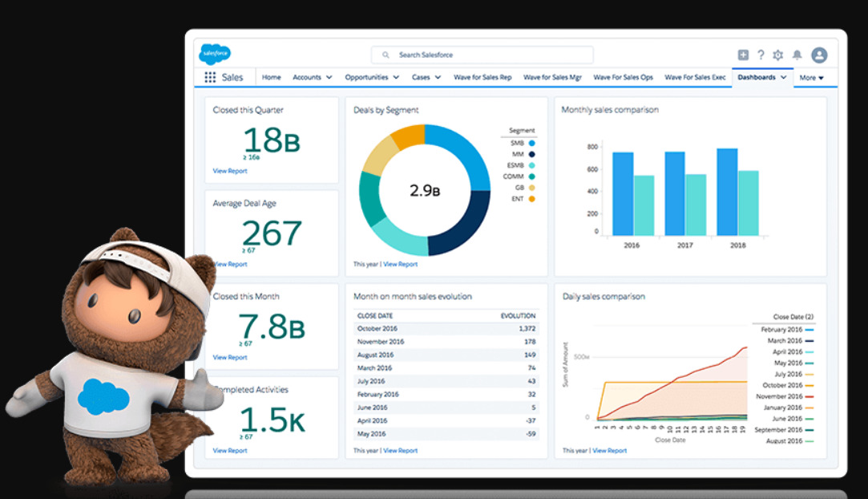The width and height of the screenshot is (868, 499).
Task: Click the SMB segment legend swatch
Action: (x=532, y=143)
